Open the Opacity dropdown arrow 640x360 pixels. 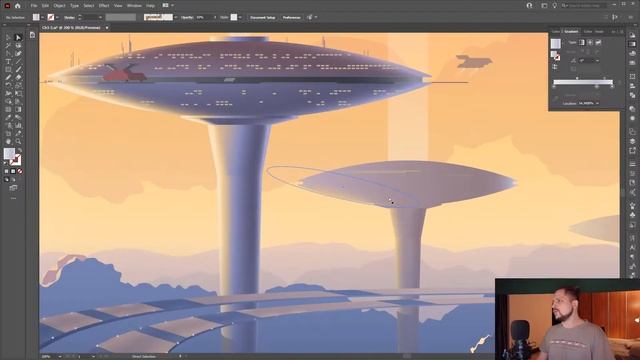[x=215, y=18]
